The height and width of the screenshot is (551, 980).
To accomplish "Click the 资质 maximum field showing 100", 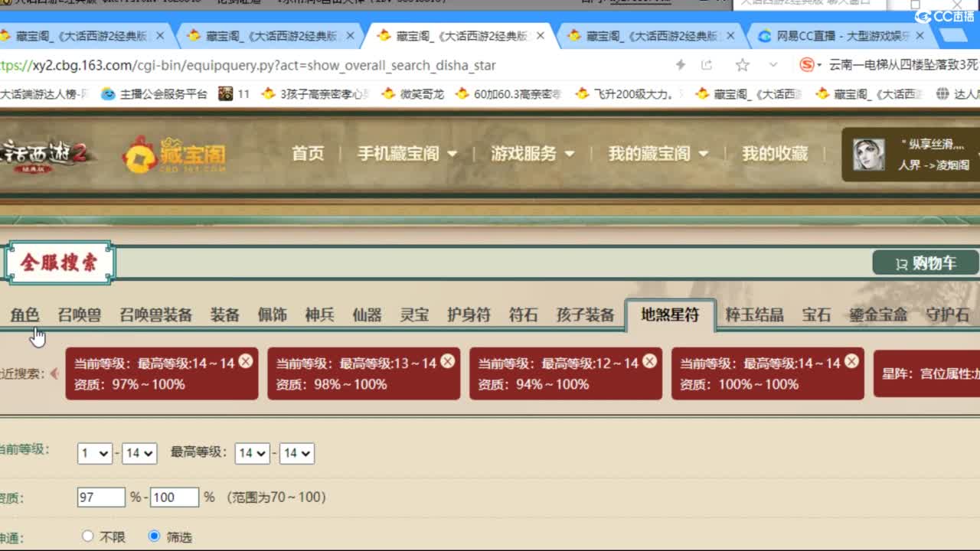I will point(175,497).
